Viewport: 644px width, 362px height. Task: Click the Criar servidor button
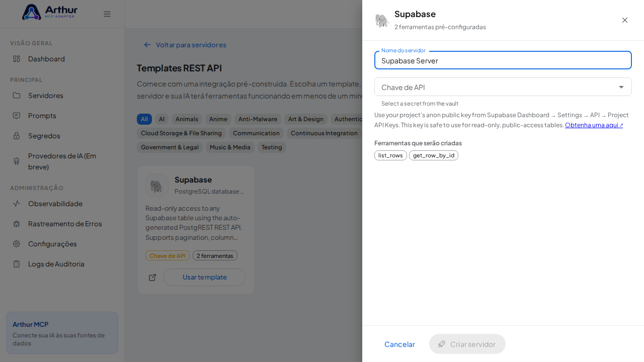(467, 344)
